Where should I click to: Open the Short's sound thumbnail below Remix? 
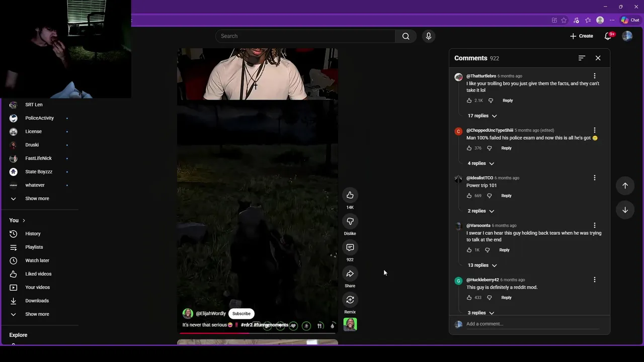pos(350,325)
